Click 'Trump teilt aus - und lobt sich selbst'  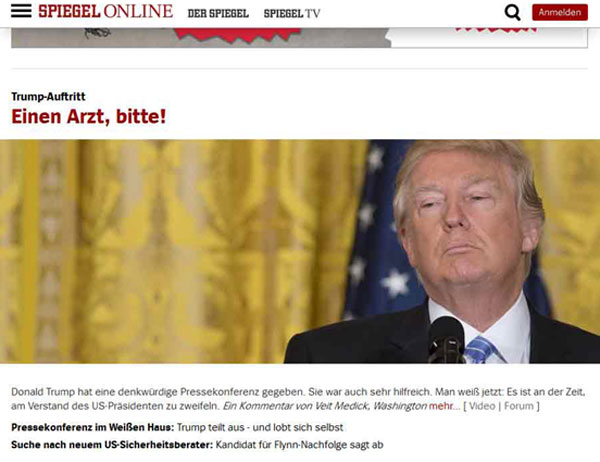tap(260, 427)
